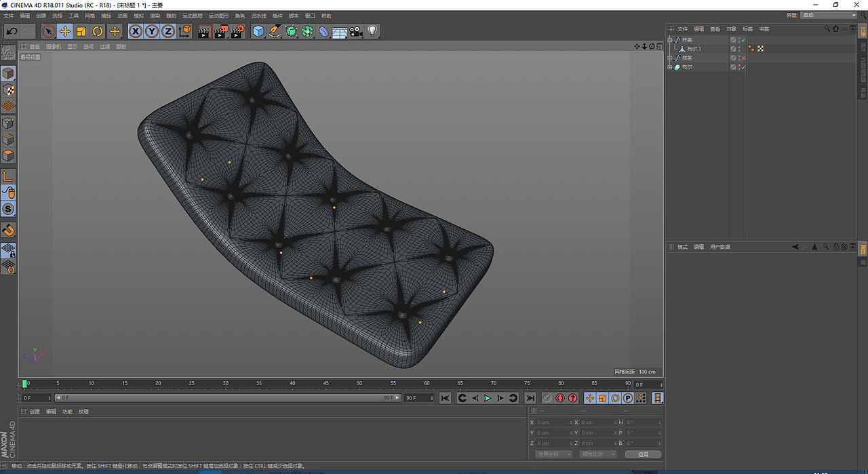Activate the Rotate tool in top toolbar
This screenshot has width=868, height=474.
click(98, 31)
